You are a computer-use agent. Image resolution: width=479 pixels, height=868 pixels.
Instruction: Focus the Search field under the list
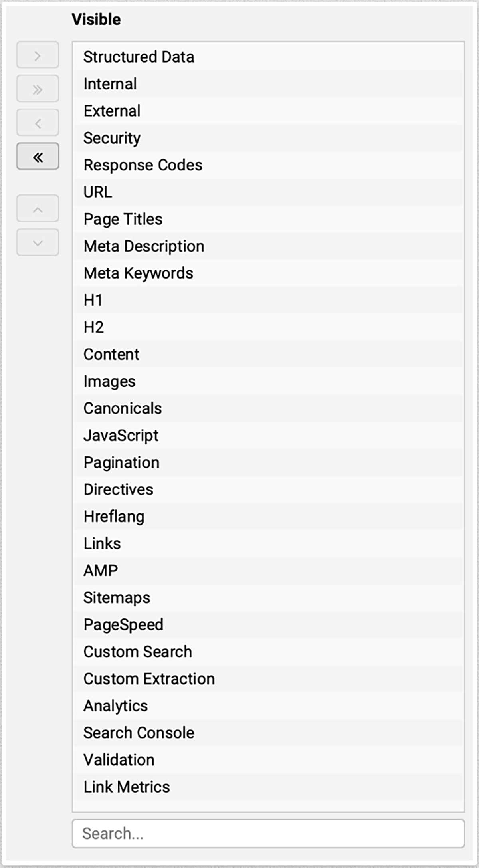point(268,834)
